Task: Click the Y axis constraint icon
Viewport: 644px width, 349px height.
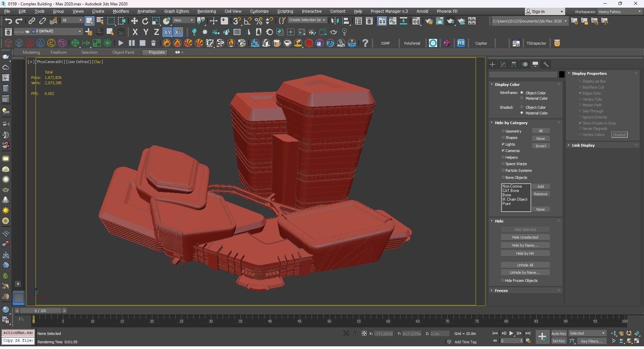Action: click(x=146, y=32)
